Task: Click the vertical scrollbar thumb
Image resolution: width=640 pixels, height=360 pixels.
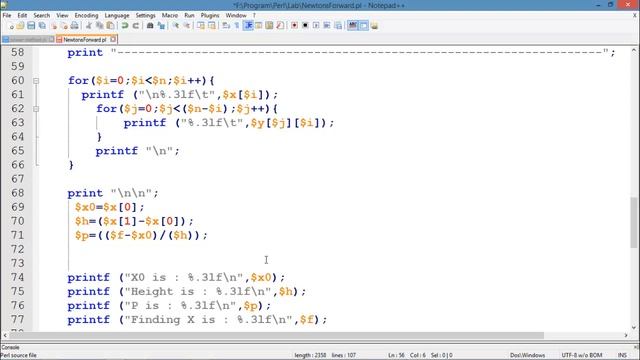Action: pyautogui.click(x=634, y=222)
